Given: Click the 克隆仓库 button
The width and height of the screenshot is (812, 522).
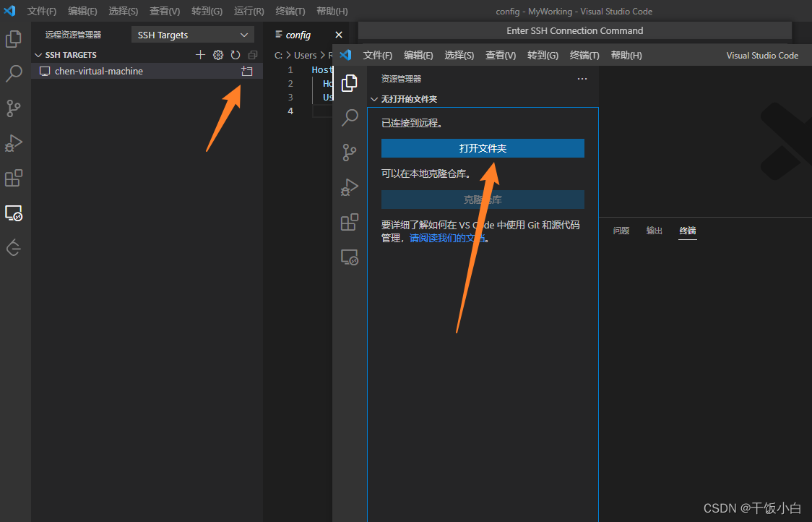Looking at the screenshot, I should [x=483, y=200].
